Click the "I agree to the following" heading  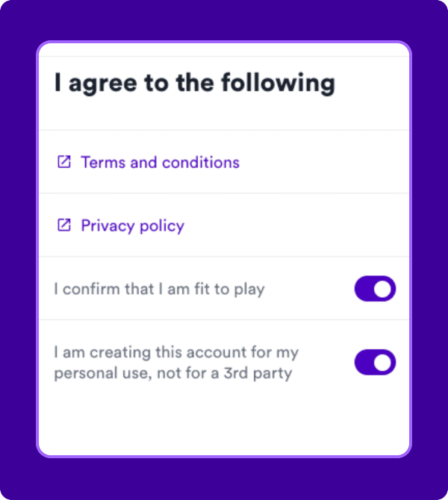pos(194,83)
